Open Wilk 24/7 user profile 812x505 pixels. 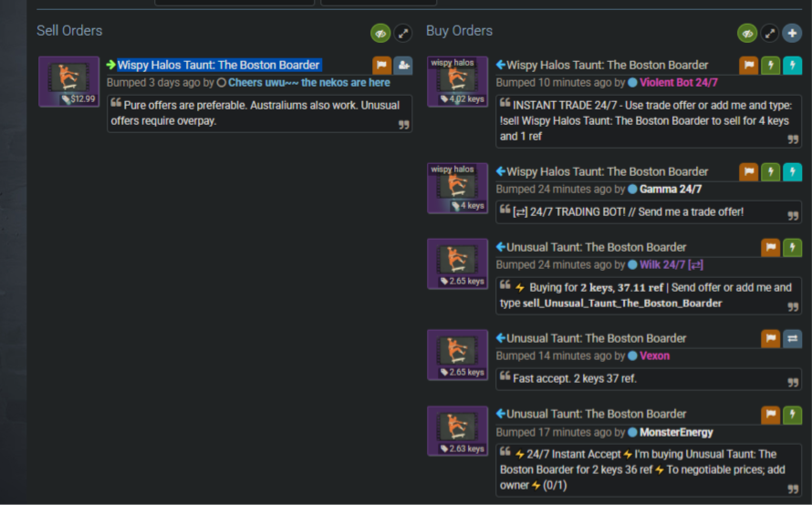[x=671, y=265]
